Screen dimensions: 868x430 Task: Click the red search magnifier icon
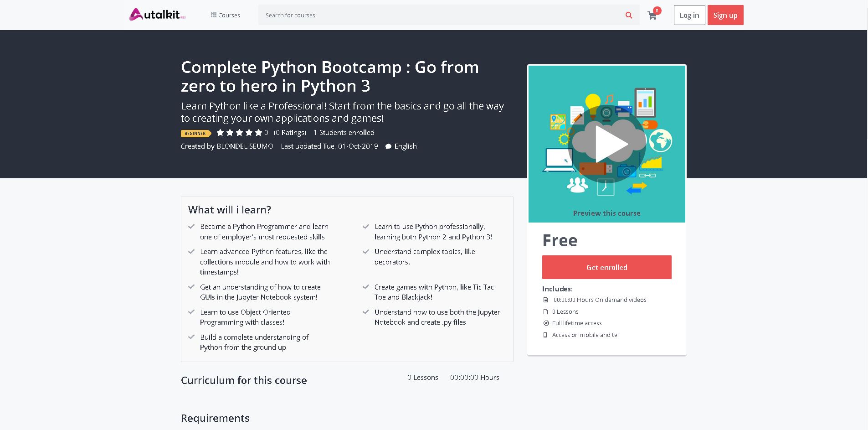(629, 15)
